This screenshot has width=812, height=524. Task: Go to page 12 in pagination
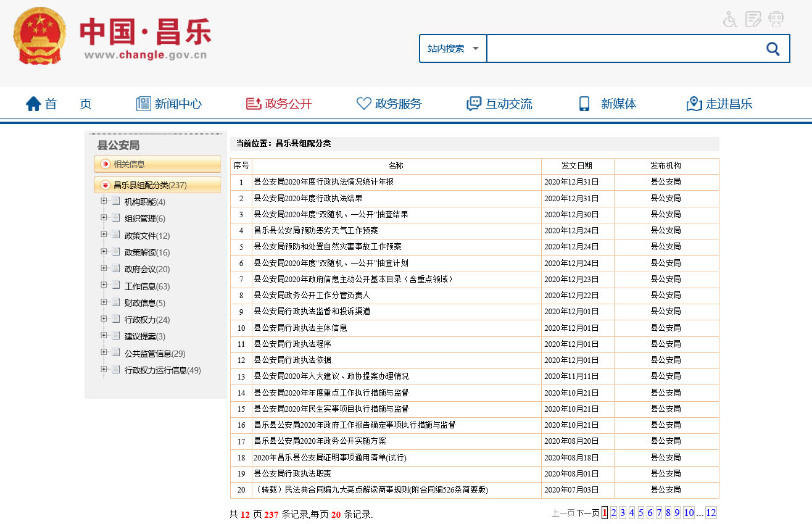711,513
